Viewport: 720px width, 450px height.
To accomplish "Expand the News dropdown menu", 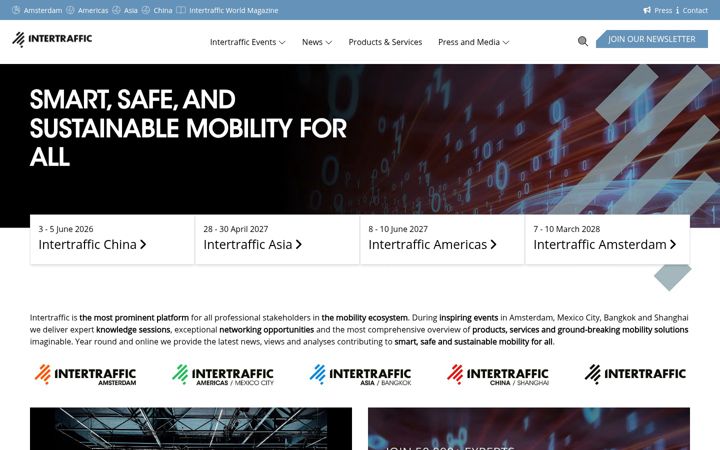I will pyautogui.click(x=317, y=42).
